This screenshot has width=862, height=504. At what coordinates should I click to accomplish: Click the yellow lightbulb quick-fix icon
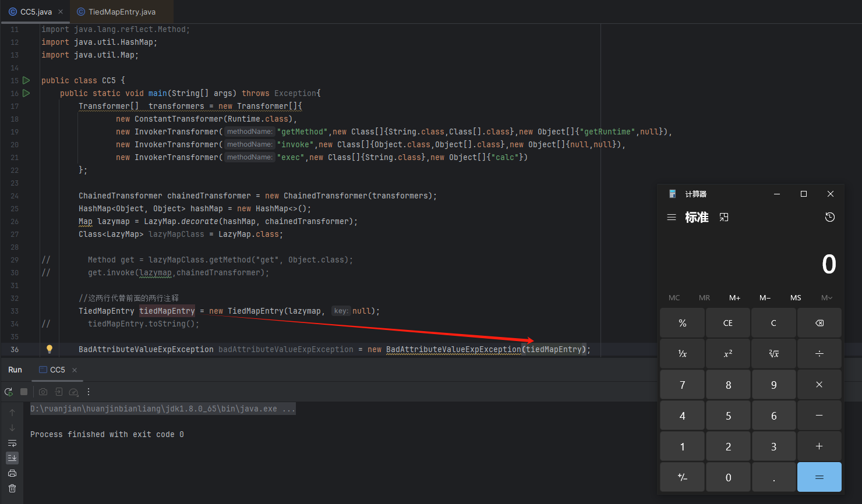(50, 349)
